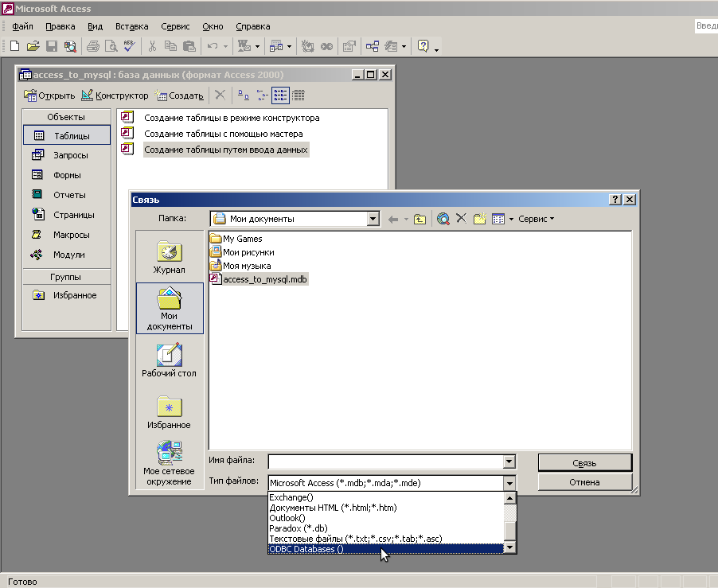Click the Help question mark icon
Screen dimensions: 718x588
point(423,46)
